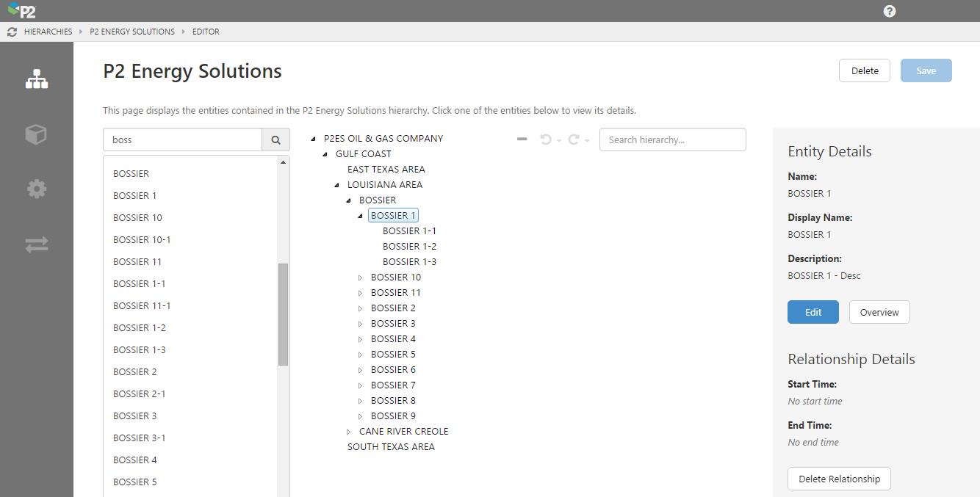This screenshot has height=497, width=980.
Task: Open the help question mark icon
Action: tap(889, 11)
